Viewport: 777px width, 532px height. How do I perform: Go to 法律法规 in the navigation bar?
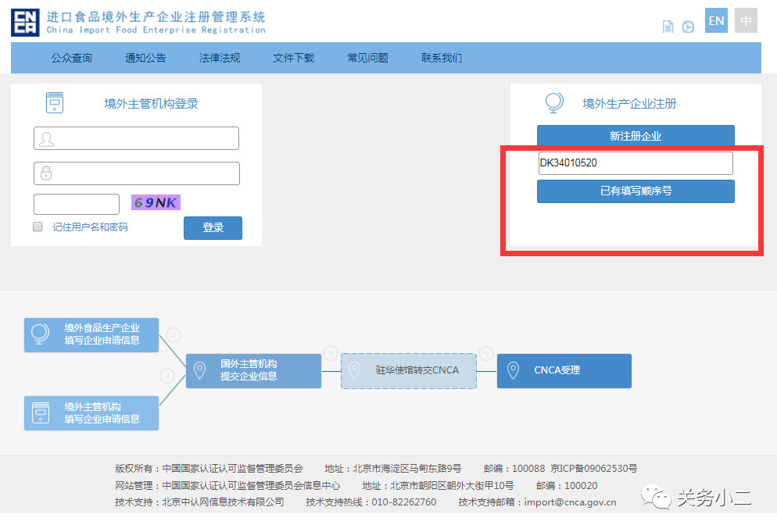coord(220,58)
